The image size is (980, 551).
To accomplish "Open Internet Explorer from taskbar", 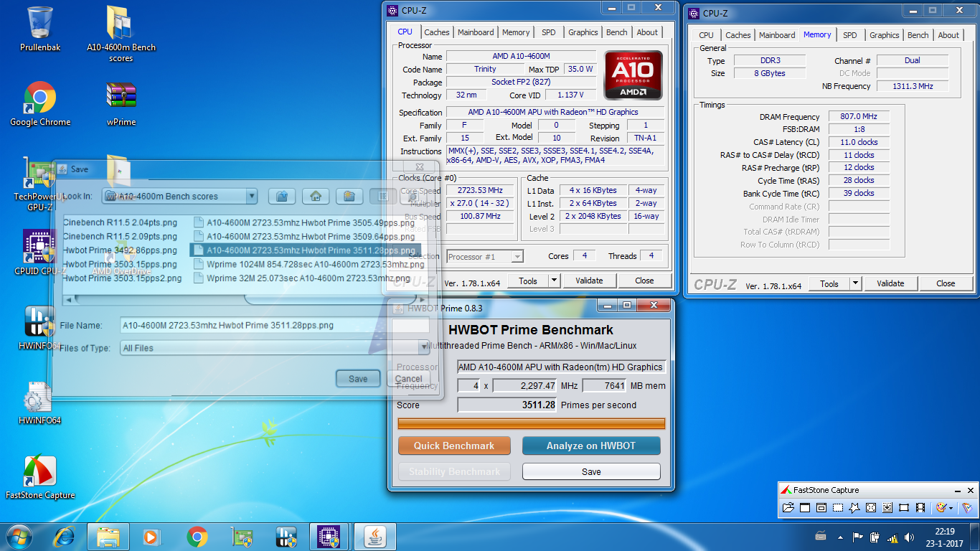I will tap(65, 536).
